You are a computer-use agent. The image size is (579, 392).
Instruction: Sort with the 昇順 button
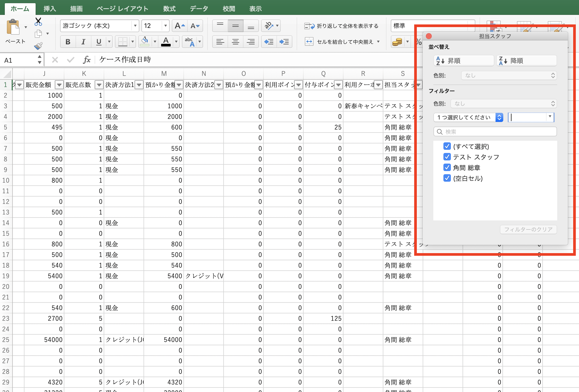click(464, 61)
